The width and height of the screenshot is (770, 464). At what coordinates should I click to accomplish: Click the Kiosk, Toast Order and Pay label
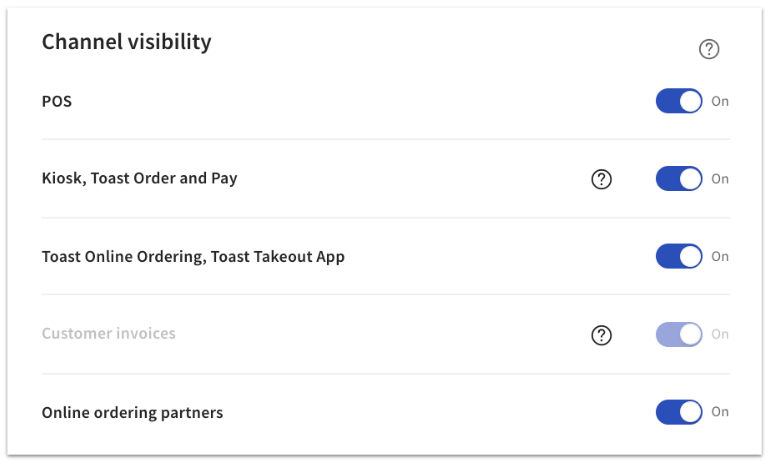click(x=139, y=179)
